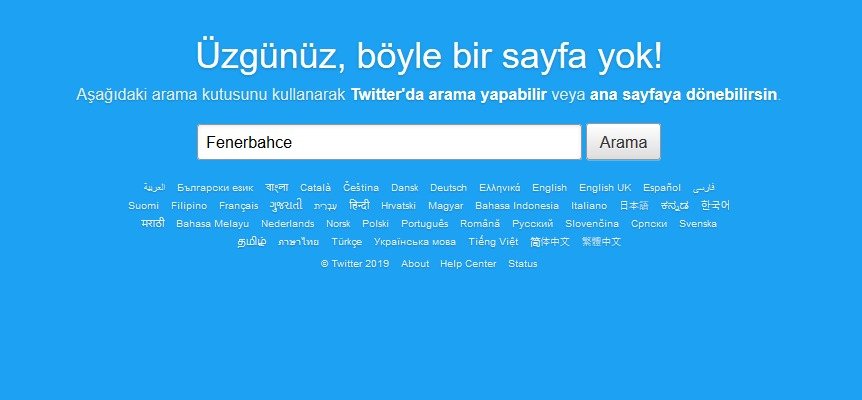Select Türkçe language option
862x400 pixels.
click(346, 242)
